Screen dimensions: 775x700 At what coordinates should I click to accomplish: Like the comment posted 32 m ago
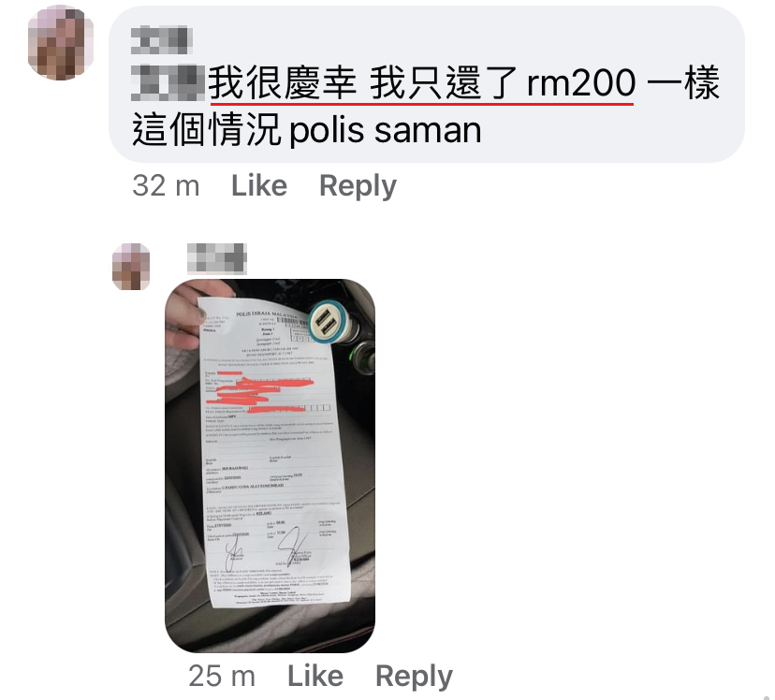[259, 185]
